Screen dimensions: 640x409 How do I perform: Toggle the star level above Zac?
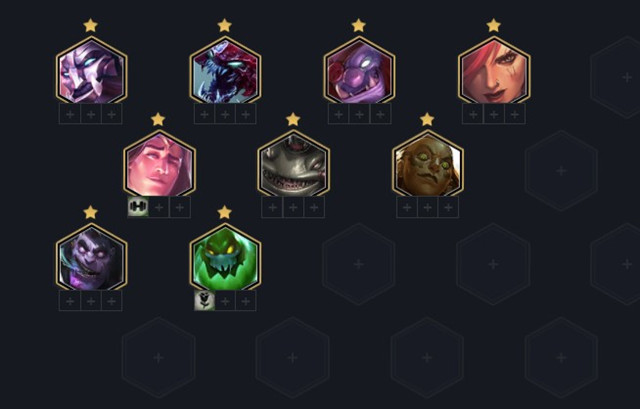224,212
